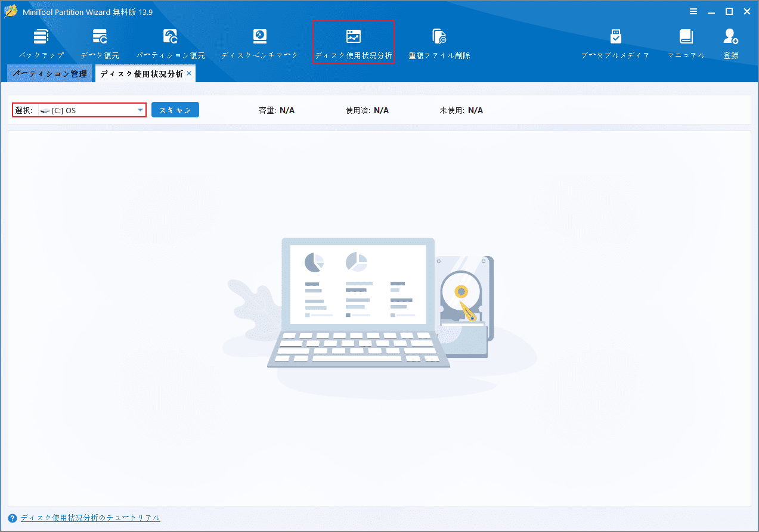This screenshot has width=759, height=532.
Task: Start ディスクベンチマーク (Disk Benchmark)
Action: coord(259,44)
